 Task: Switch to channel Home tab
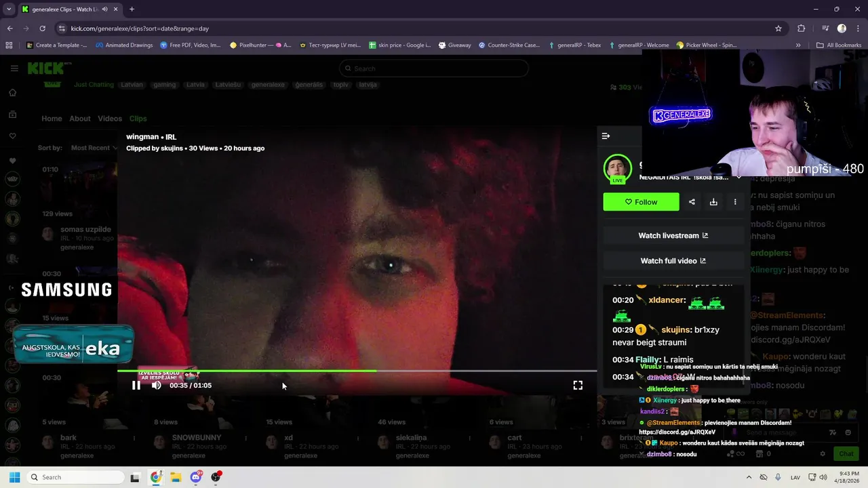tap(52, 119)
